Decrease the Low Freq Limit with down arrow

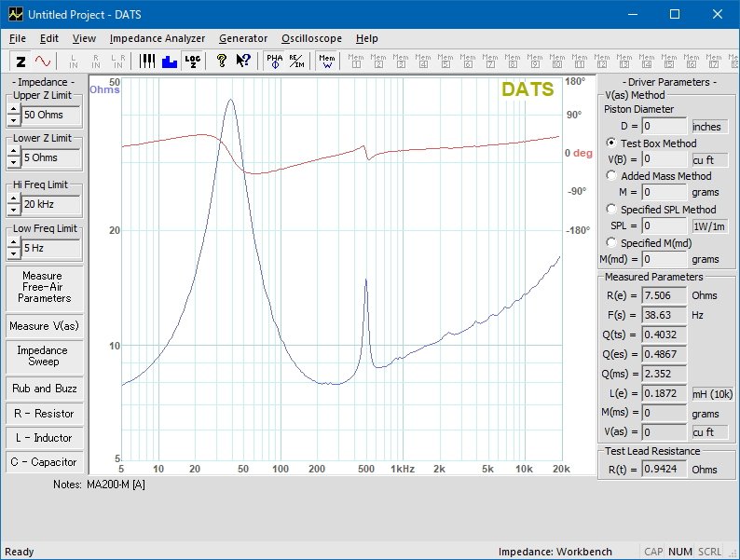click(x=14, y=253)
